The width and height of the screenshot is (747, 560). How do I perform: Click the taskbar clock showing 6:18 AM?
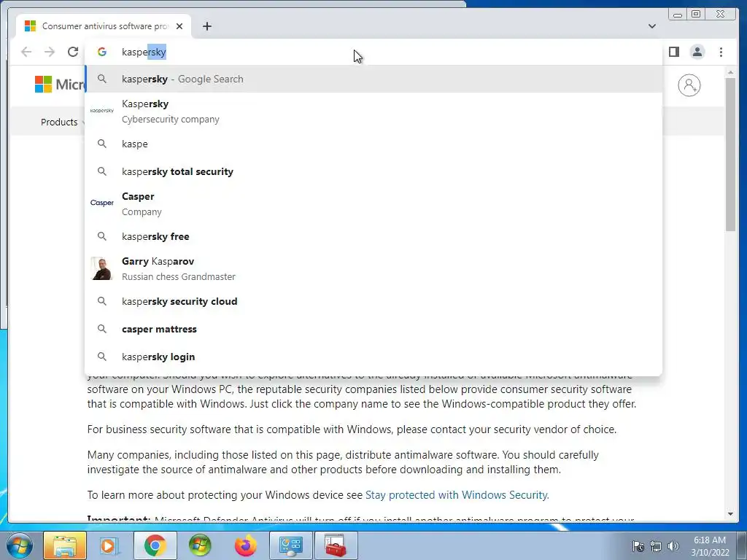click(710, 546)
